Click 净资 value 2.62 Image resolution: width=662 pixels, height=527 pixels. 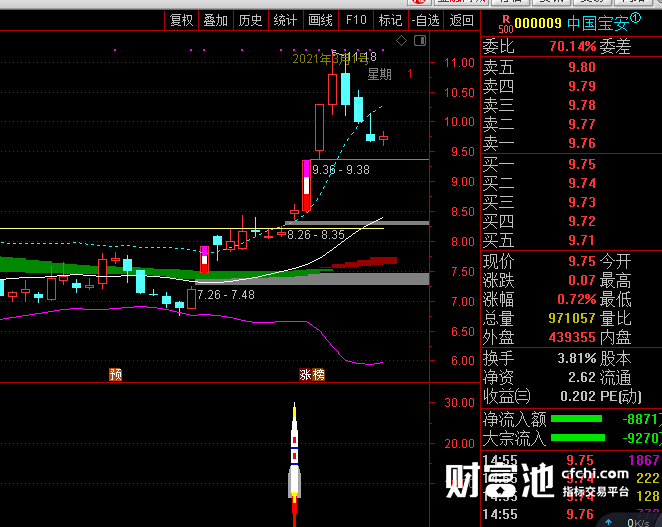click(x=582, y=377)
